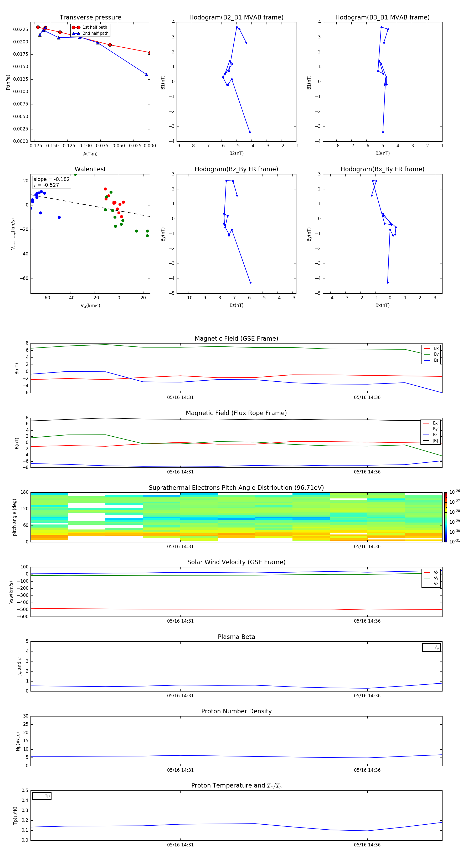Click the "Bz(nT)" x-axis label
The image size is (473, 868).
[x=236, y=305]
